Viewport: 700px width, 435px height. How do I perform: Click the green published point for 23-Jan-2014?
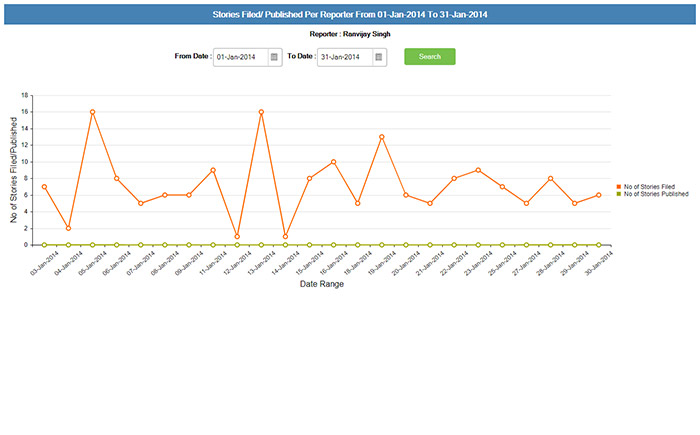[478, 245]
